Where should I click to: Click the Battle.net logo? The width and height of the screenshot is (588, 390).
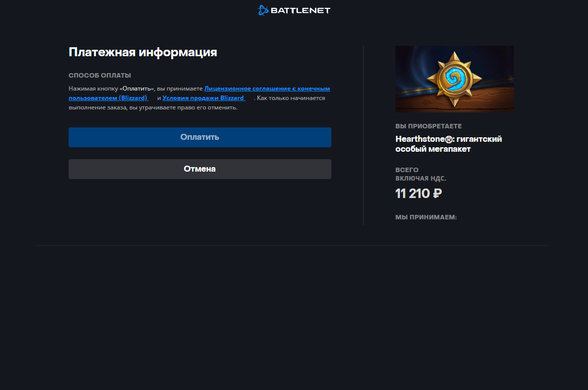pos(294,10)
